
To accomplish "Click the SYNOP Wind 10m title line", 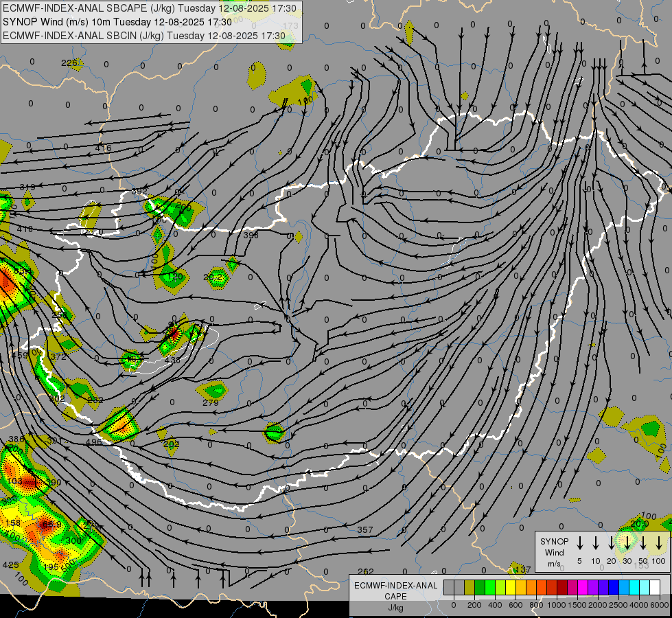I will click(x=117, y=22).
